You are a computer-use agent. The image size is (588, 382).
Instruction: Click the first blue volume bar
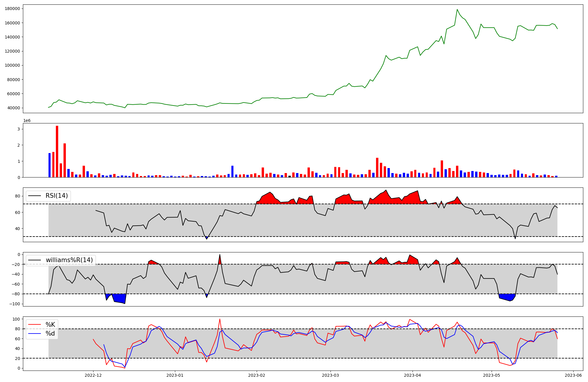coord(49,165)
